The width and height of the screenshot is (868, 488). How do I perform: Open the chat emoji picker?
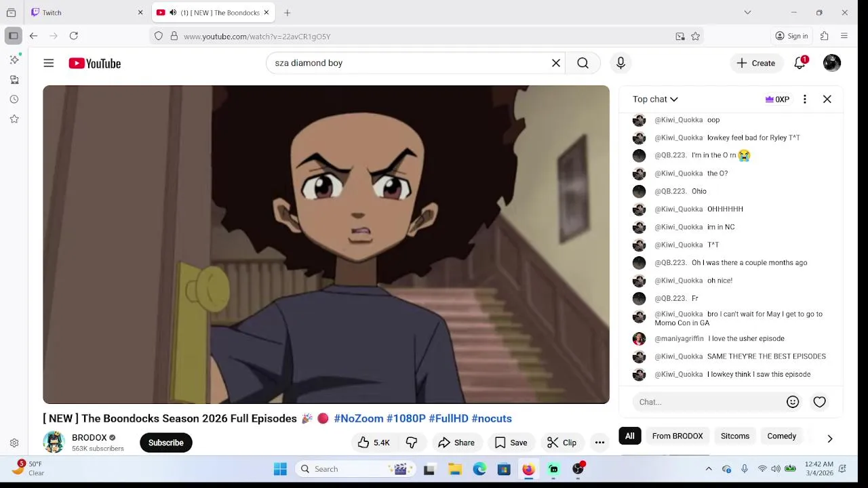tap(793, 402)
